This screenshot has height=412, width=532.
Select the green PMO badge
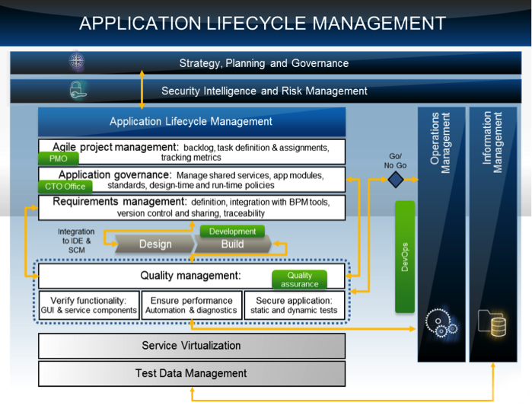pyautogui.click(x=59, y=158)
